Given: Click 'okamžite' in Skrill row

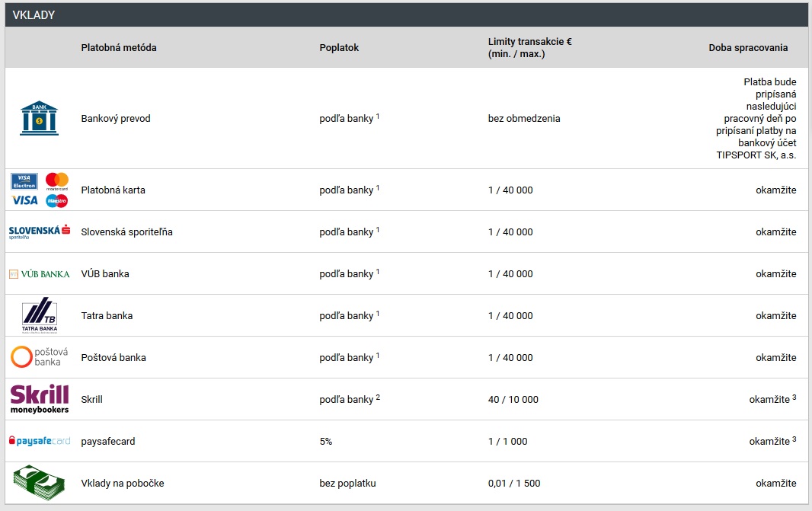Looking at the screenshot, I should [x=772, y=399].
